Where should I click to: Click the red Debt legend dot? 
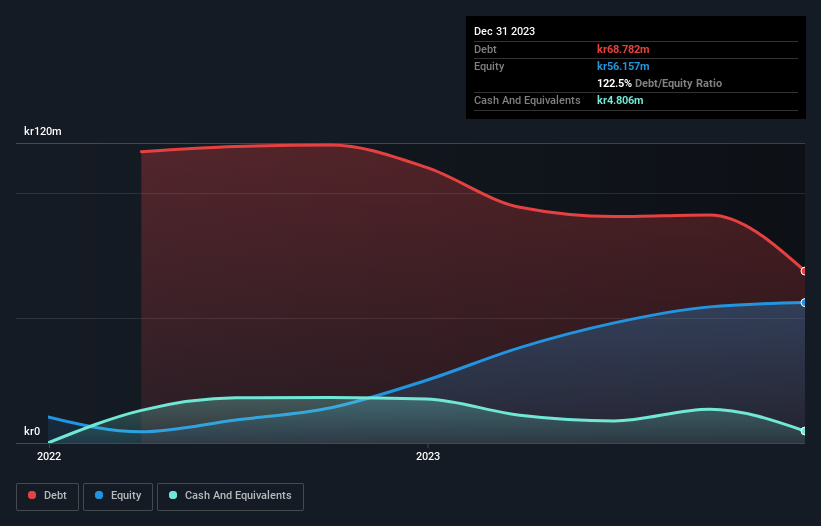[32, 495]
